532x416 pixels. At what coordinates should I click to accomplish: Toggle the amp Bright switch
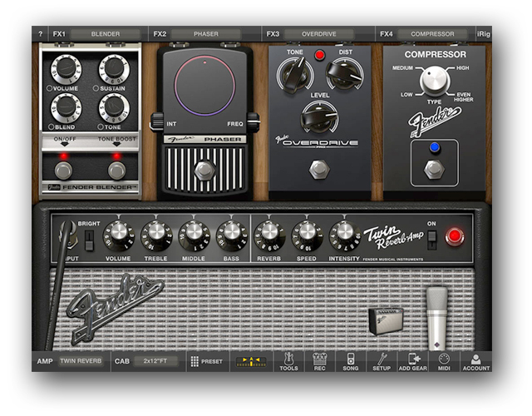pos(89,240)
